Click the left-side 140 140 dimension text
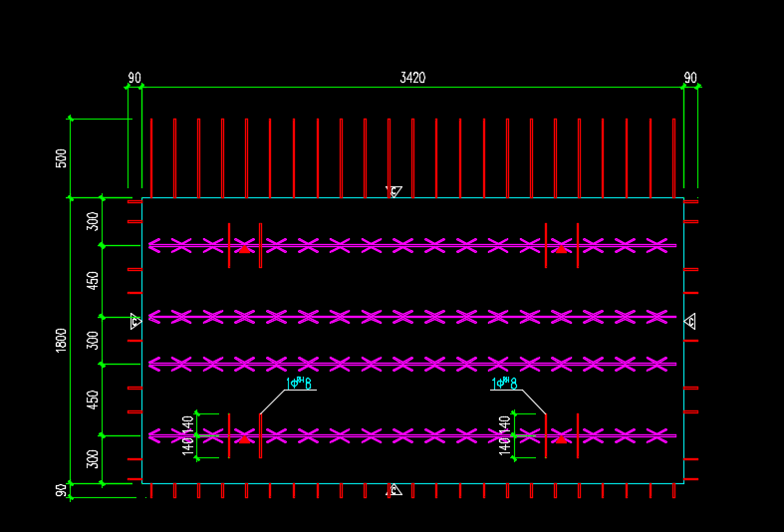Viewport: 784px width, 532px height. click(188, 435)
